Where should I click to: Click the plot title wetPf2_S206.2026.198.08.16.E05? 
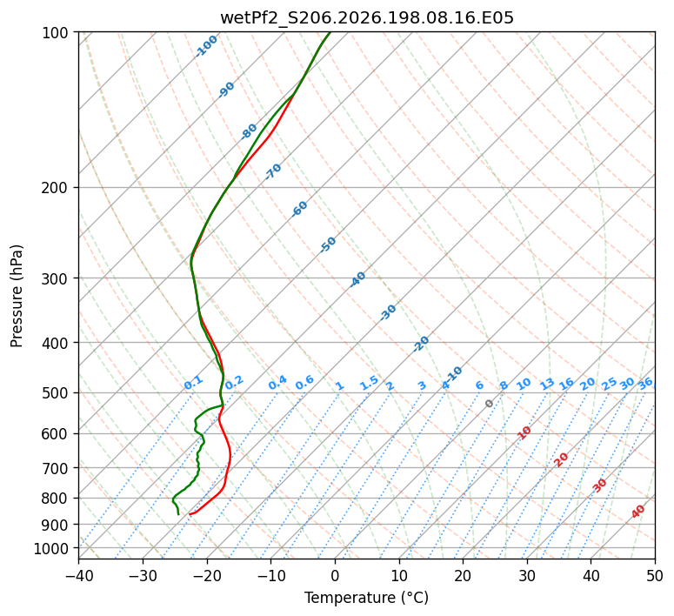(367, 17)
